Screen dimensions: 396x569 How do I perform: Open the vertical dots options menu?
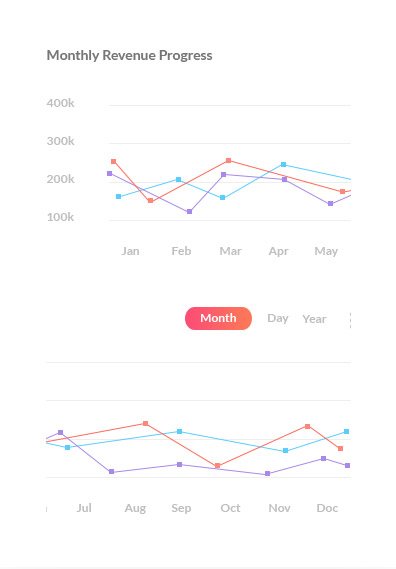[x=350, y=320]
